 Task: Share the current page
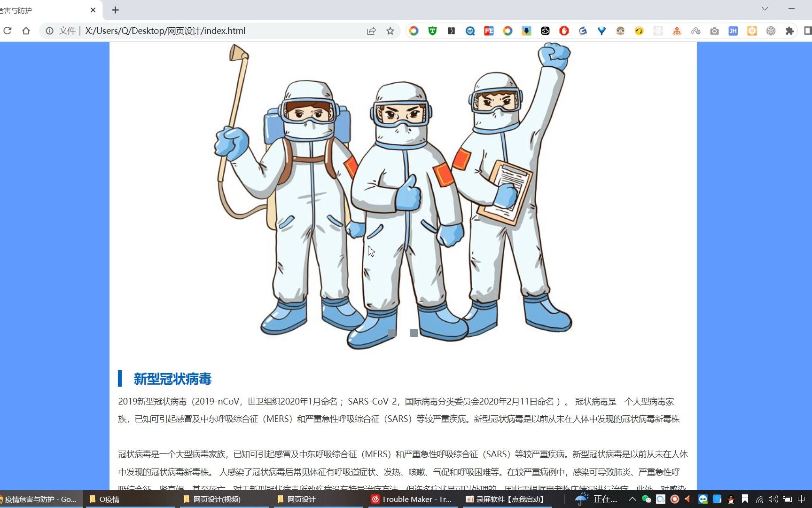click(x=372, y=31)
